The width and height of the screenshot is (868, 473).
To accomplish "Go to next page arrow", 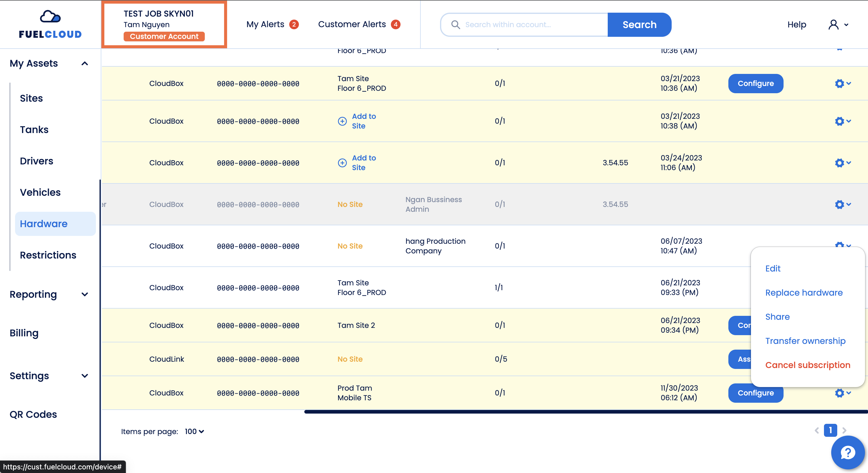I will pyautogui.click(x=844, y=430).
